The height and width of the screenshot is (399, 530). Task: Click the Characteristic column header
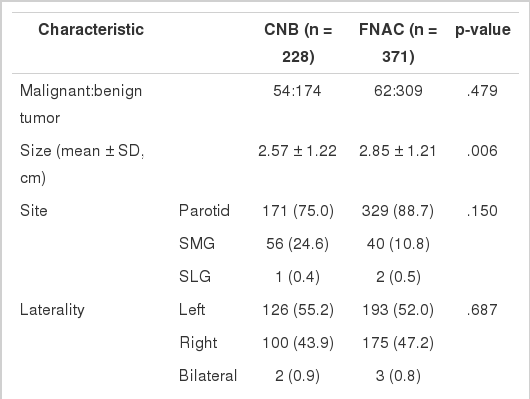pos(91,29)
